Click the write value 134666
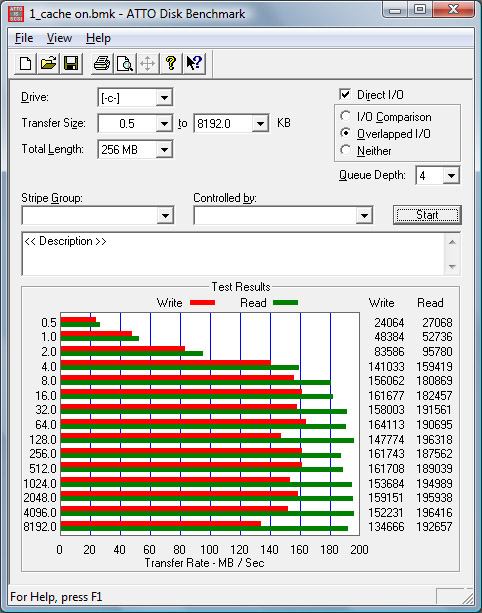 pyautogui.click(x=386, y=527)
